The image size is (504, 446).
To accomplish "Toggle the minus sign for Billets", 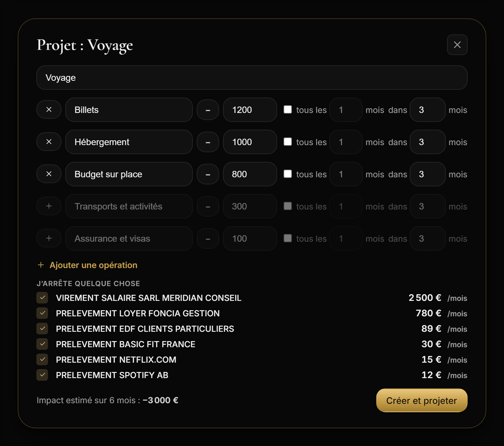I will pos(208,110).
